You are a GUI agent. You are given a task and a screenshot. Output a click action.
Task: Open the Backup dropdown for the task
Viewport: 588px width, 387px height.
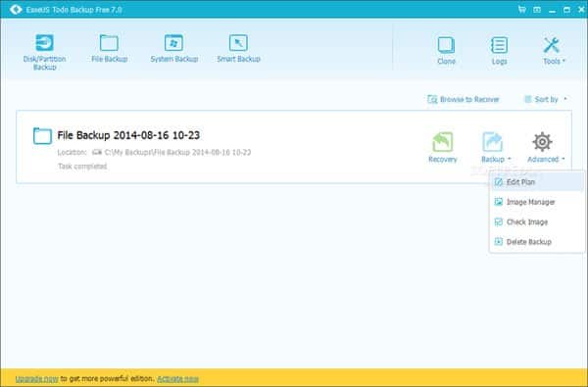pyautogui.click(x=495, y=147)
